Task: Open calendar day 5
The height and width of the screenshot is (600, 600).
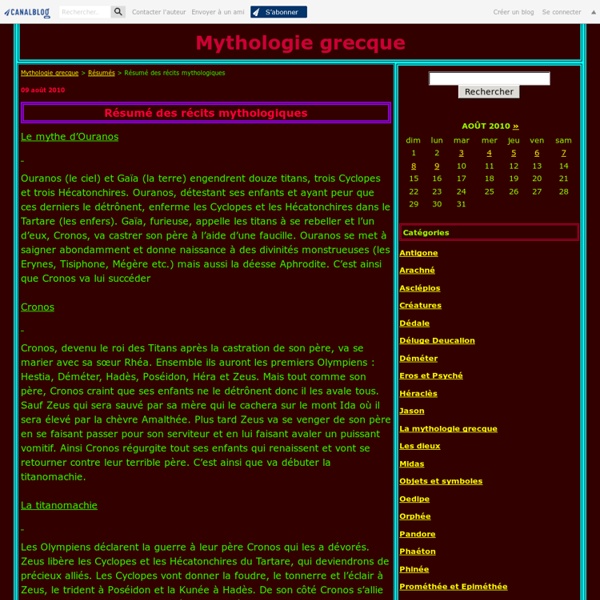Action: click(x=514, y=153)
